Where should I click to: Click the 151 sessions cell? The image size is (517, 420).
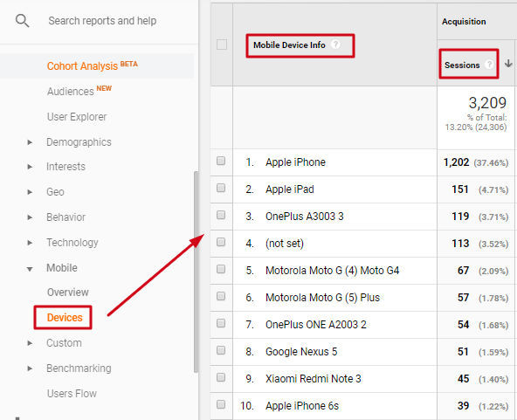pos(460,189)
